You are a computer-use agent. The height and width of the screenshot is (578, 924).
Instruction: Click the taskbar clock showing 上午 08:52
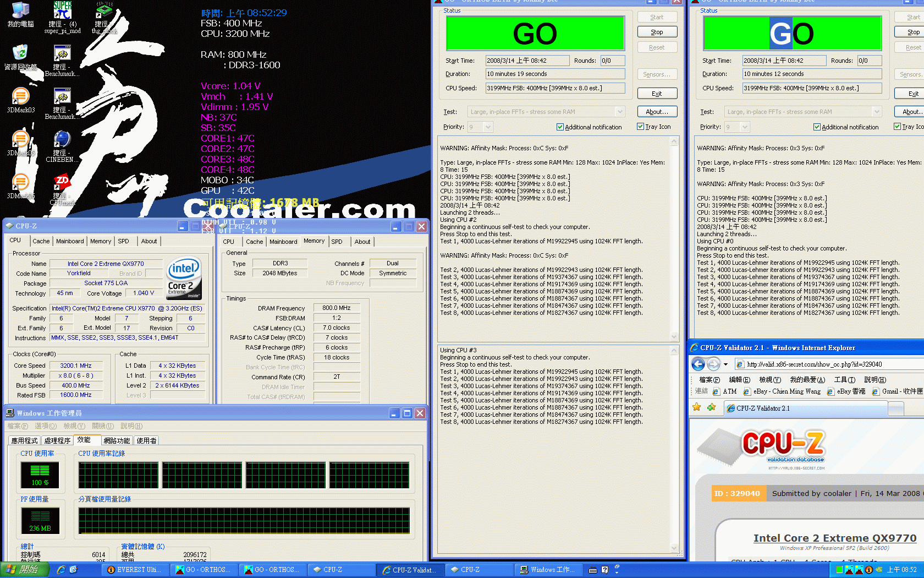901,570
